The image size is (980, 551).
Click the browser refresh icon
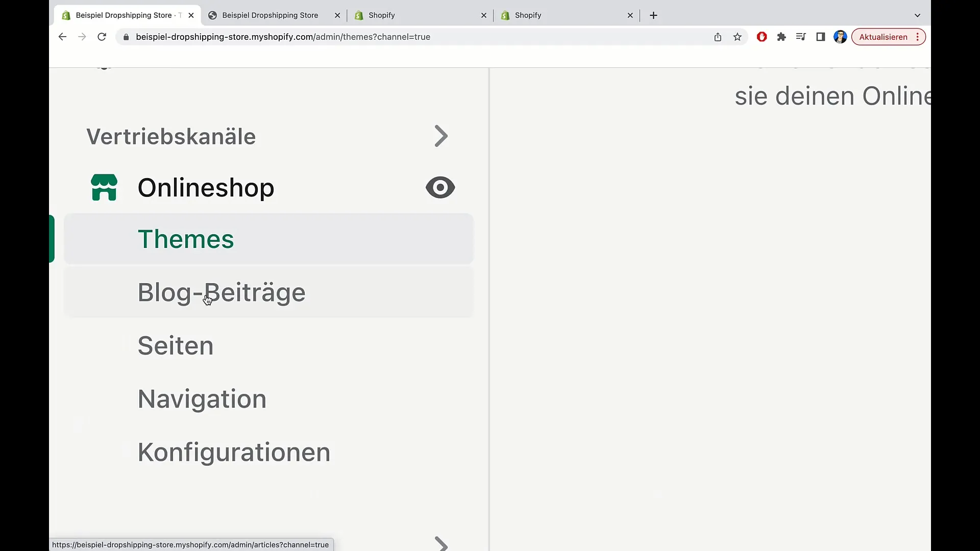point(102,37)
